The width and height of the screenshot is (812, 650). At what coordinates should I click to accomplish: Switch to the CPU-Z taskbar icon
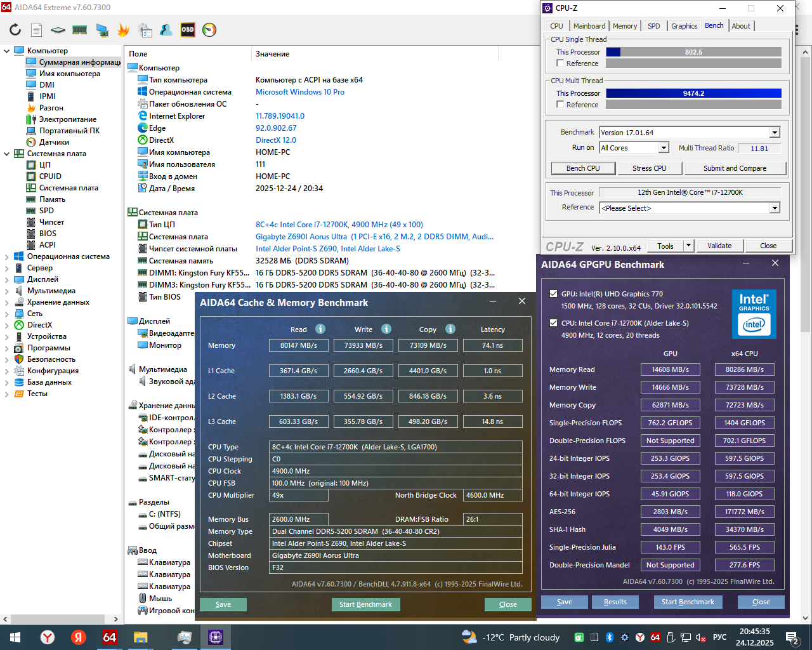pyautogui.click(x=215, y=637)
